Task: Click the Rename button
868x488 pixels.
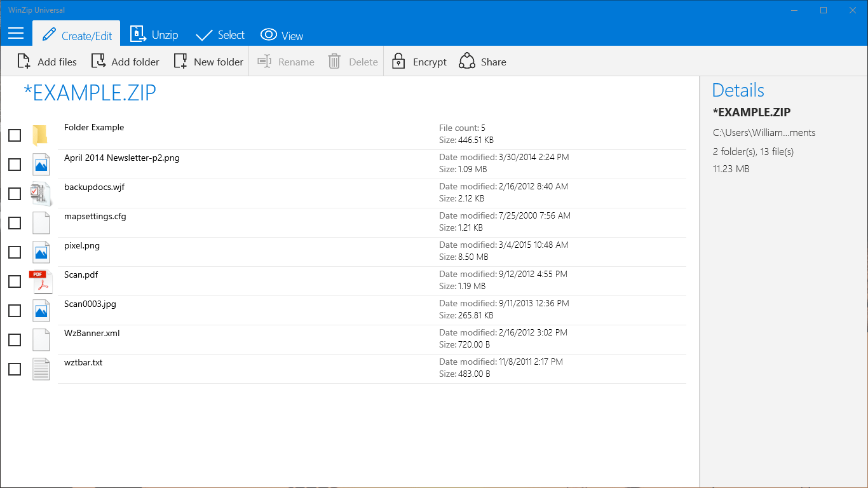Action: (285, 61)
